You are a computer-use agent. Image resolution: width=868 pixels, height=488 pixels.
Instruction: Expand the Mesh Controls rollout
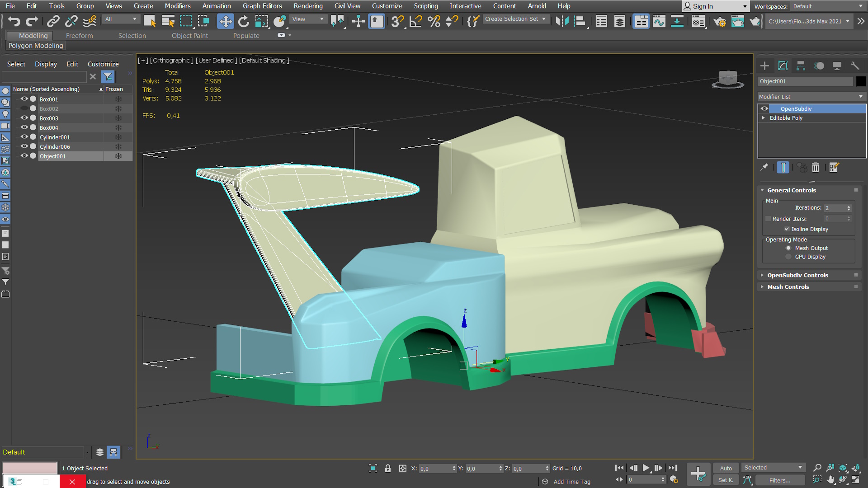788,287
